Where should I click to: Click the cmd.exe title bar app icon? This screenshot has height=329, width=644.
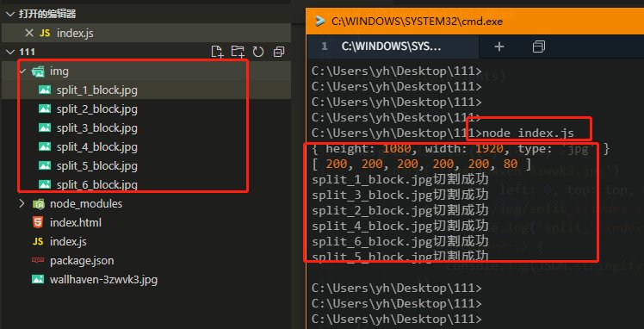[320, 22]
